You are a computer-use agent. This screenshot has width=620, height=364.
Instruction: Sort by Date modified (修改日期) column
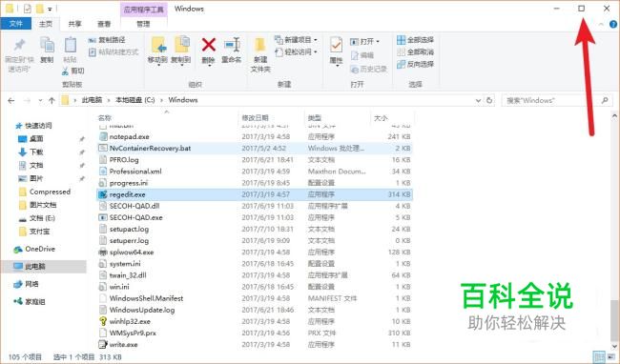pos(271,117)
